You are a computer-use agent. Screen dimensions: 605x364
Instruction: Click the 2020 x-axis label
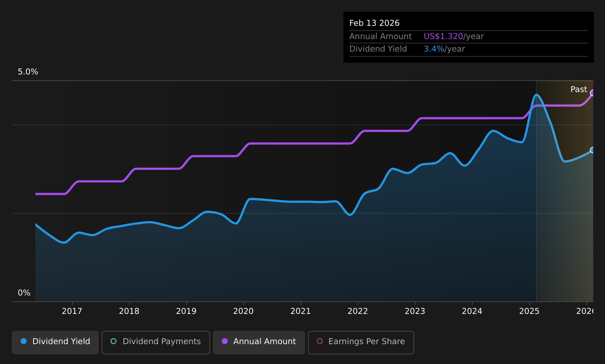(244, 311)
